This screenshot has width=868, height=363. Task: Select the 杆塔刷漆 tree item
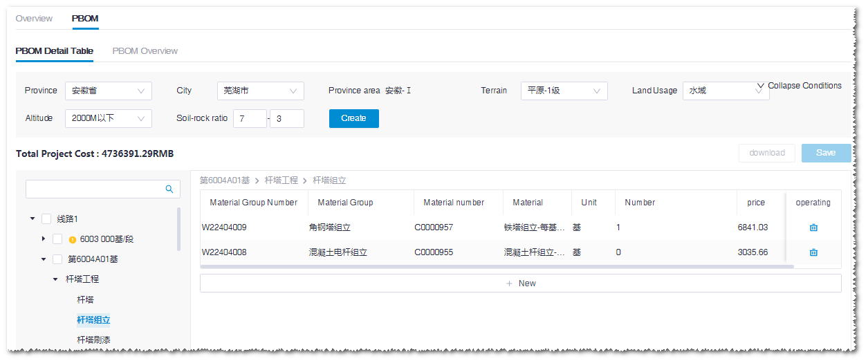[x=93, y=340]
